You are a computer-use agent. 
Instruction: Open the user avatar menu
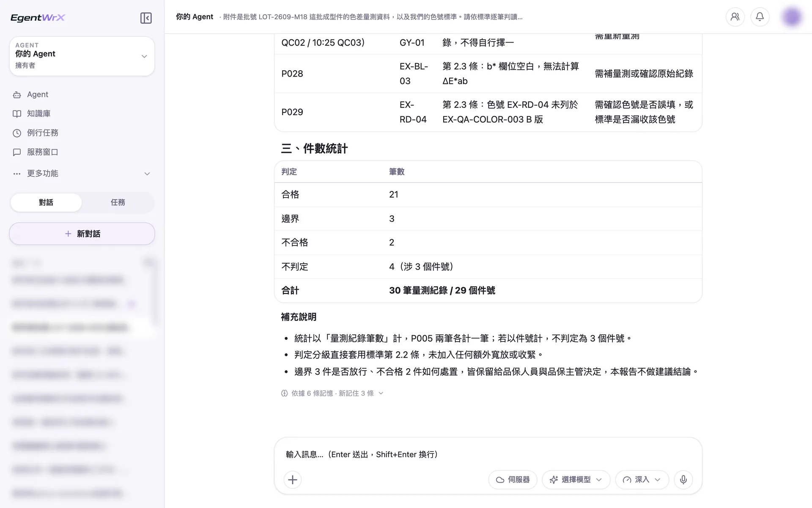[x=792, y=17]
